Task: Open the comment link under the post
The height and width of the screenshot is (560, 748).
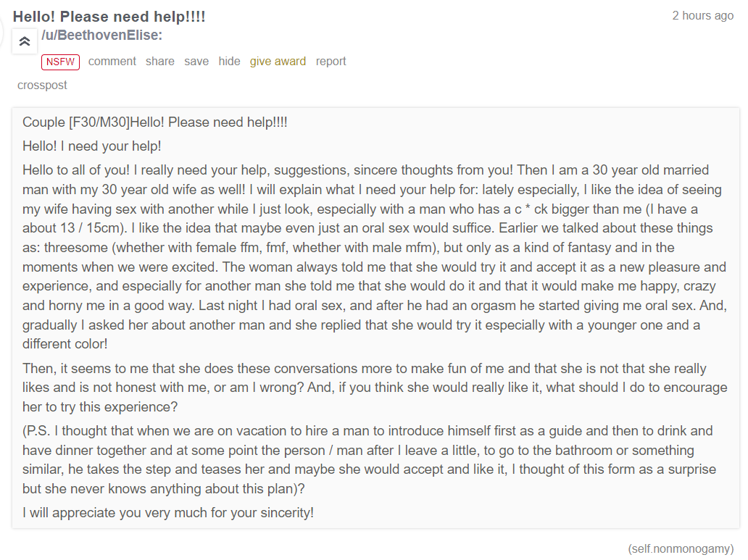Action: click(112, 62)
